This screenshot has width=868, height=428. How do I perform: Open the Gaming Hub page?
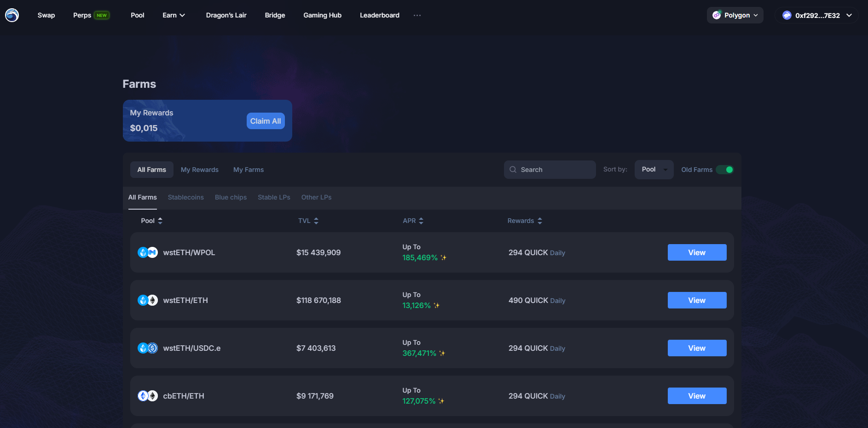(323, 15)
